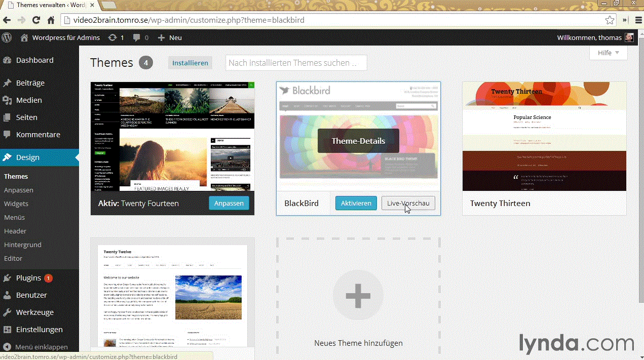Click the Kommentare speech bubble icon
Viewport: 644px width, 360px height.
coord(7,135)
